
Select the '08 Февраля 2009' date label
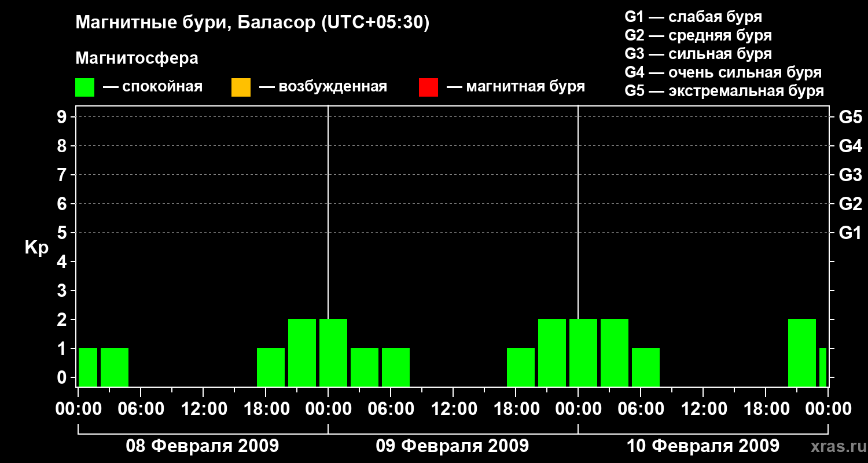pos(203,446)
